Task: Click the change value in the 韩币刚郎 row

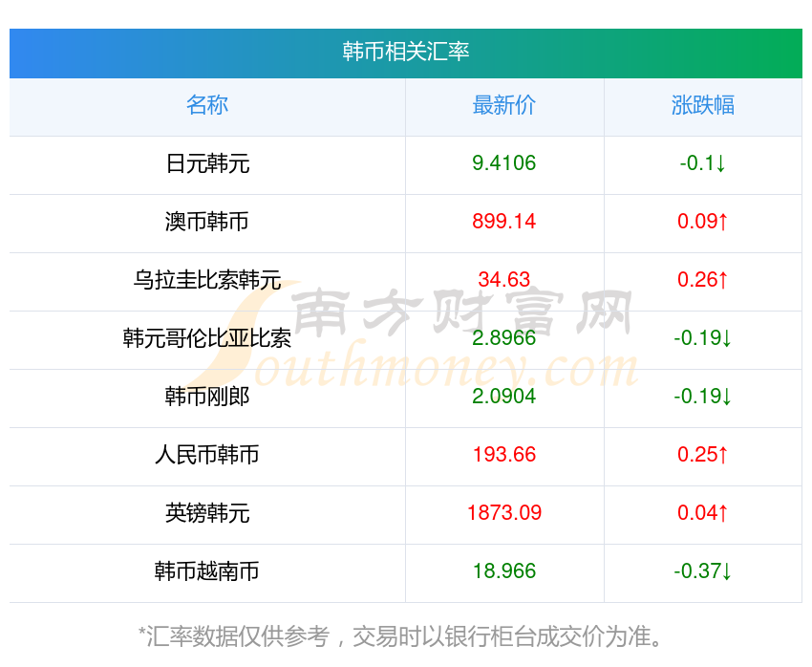Action: coord(703,397)
